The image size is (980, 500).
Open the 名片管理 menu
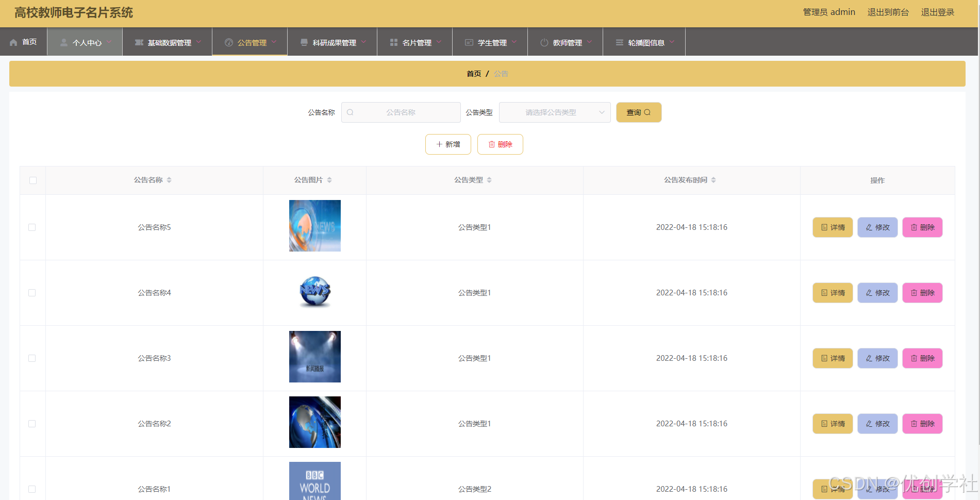tap(415, 42)
